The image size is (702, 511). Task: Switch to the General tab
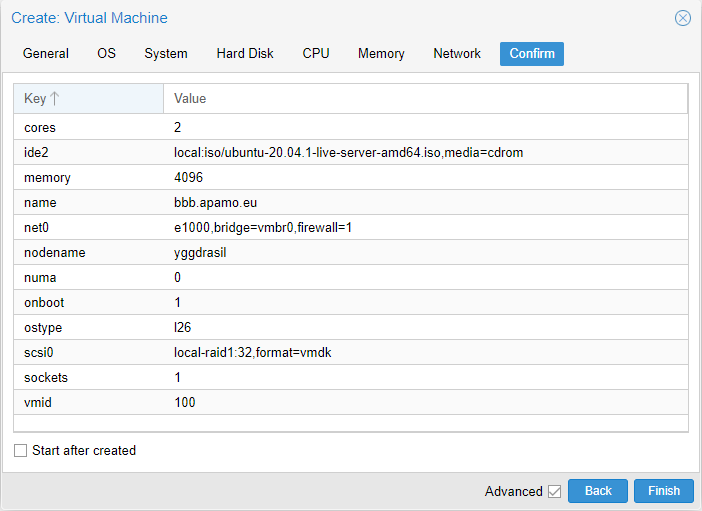(x=46, y=54)
